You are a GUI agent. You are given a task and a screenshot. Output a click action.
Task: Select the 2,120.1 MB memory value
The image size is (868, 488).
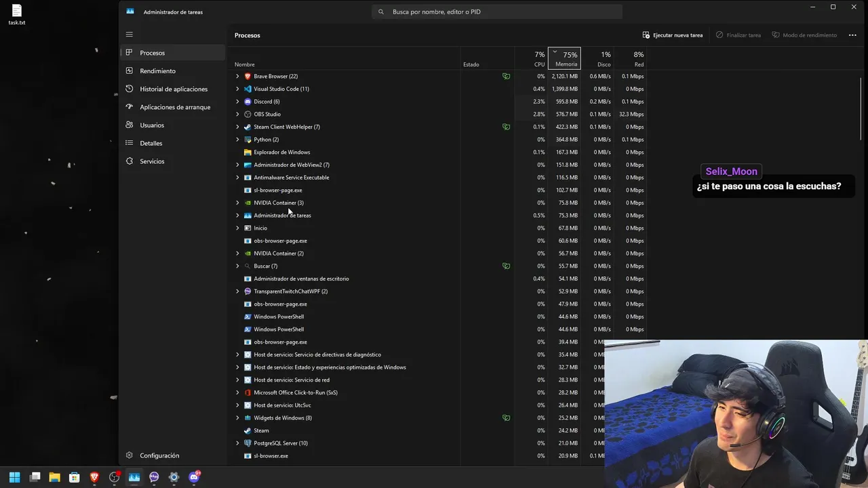click(564, 76)
